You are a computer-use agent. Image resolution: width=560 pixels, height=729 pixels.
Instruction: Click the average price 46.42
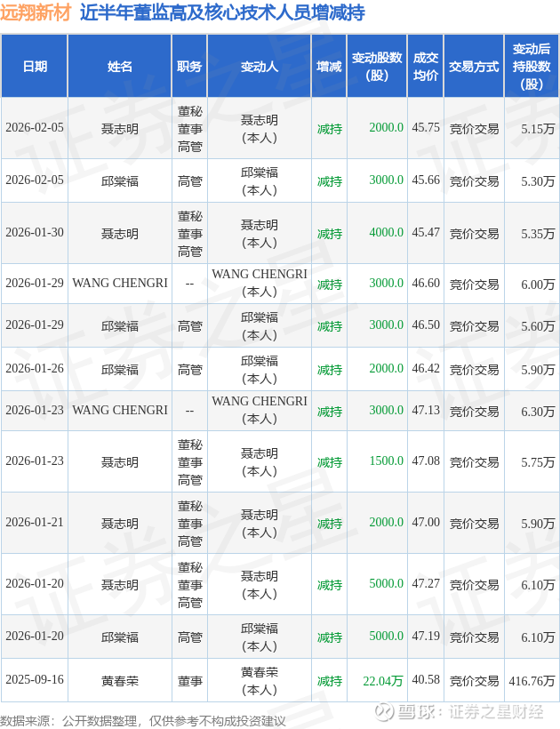point(426,369)
